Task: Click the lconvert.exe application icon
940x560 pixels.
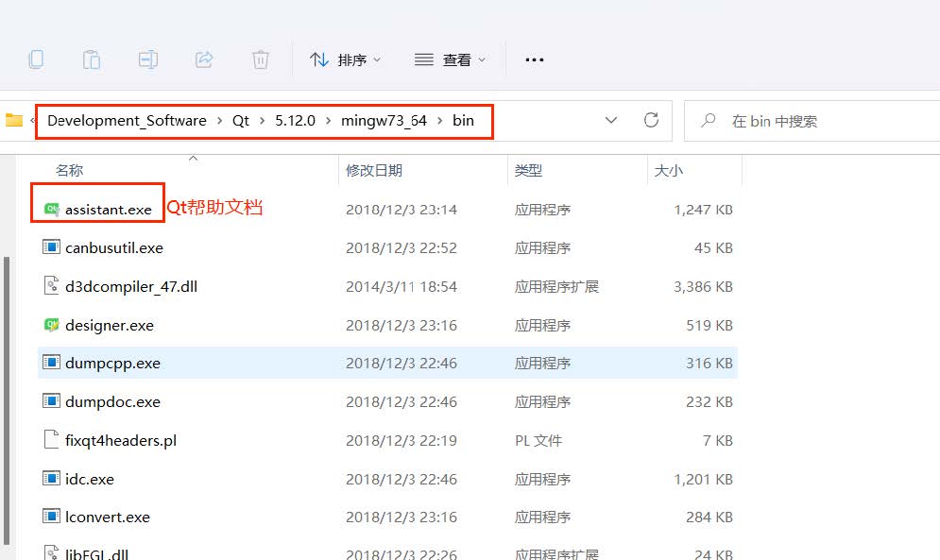Action: tap(52, 516)
